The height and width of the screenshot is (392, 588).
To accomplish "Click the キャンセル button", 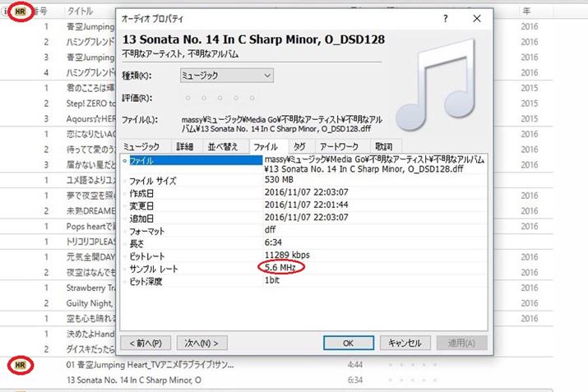I will coord(405,343).
